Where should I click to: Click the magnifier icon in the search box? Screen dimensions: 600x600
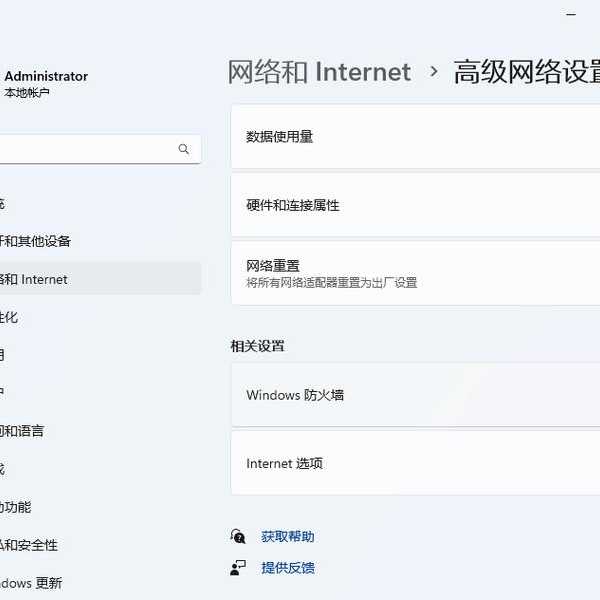(184, 149)
